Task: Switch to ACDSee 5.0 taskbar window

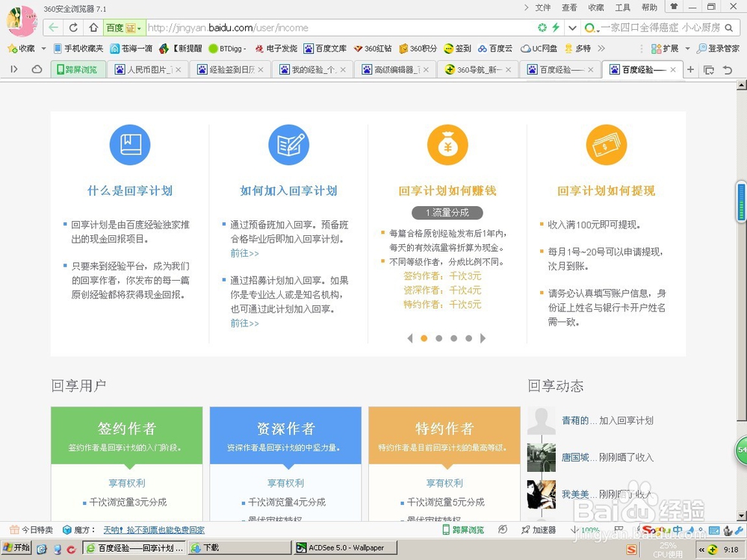Action: tap(347, 548)
